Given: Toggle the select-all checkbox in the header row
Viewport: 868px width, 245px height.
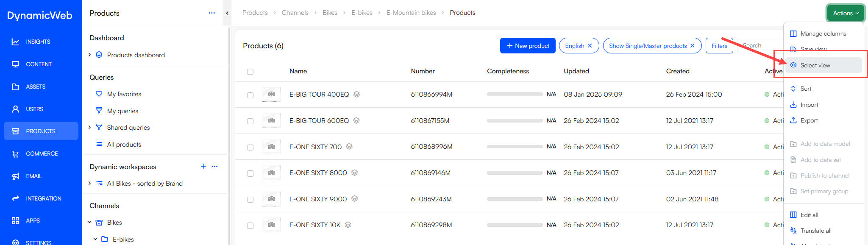Looking at the screenshot, I should [250, 71].
